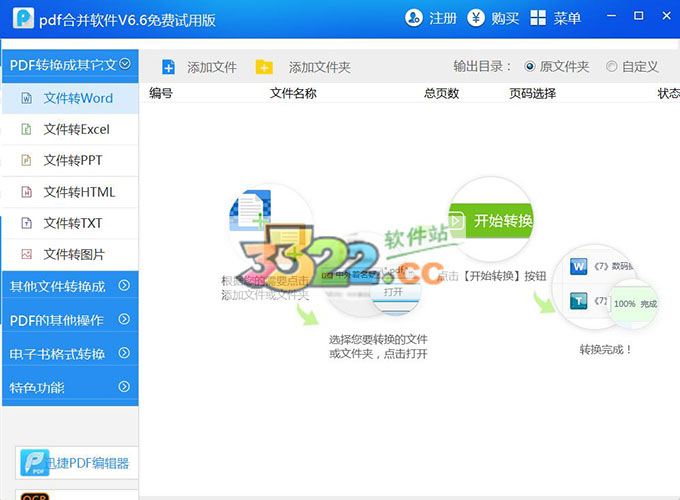Maximize the application window
This screenshot has height=500, width=680.
[638, 16]
